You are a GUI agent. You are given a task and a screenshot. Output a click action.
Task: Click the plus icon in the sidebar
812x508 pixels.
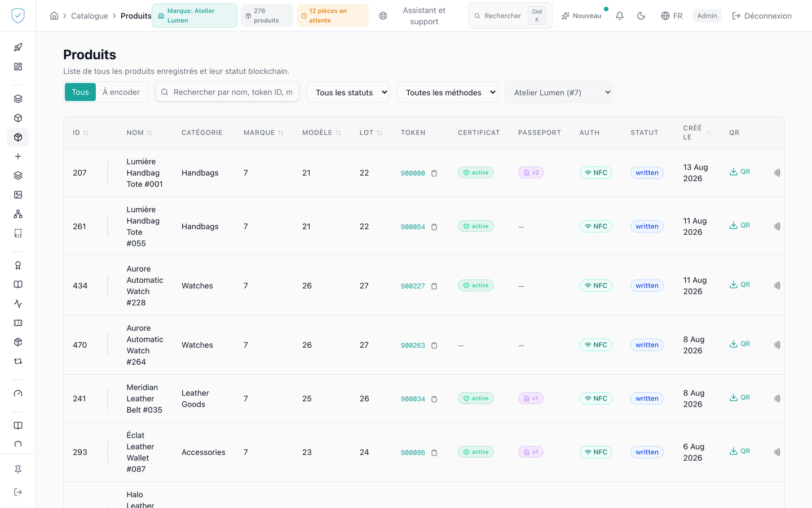click(x=18, y=156)
